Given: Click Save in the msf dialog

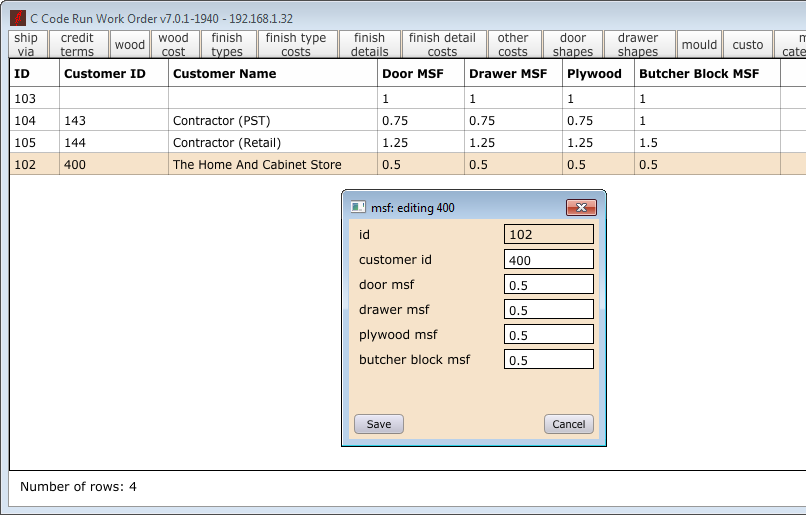Looking at the screenshot, I should (379, 424).
